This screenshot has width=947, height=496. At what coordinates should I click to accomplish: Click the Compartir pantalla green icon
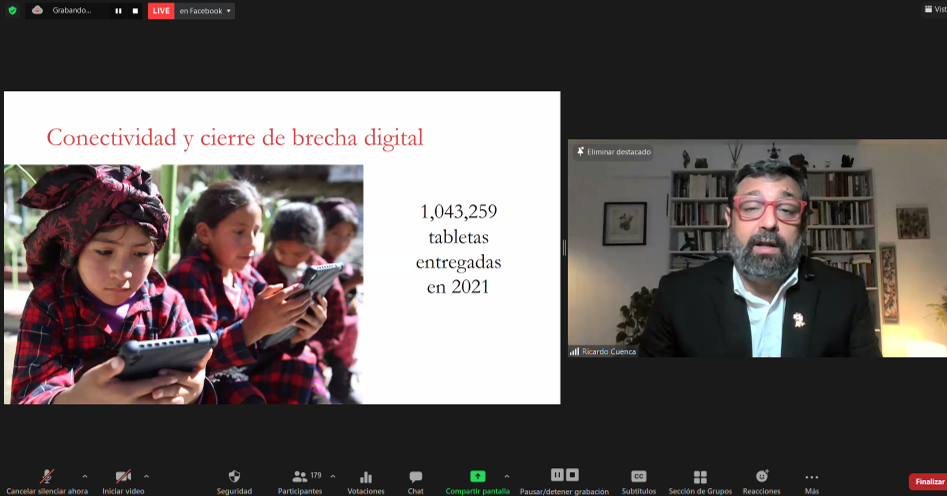click(x=478, y=477)
